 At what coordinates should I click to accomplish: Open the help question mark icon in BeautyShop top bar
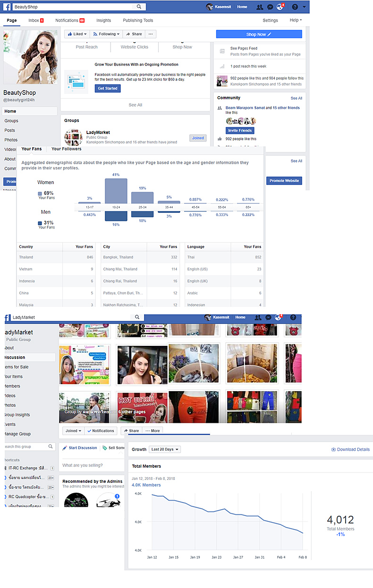click(x=295, y=7)
